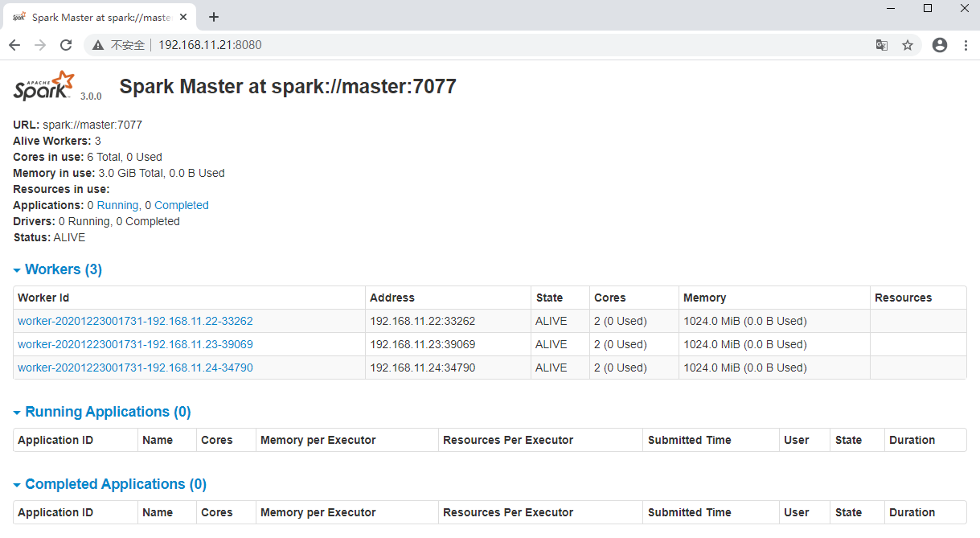Click the browser profile avatar
The width and height of the screenshot is (980, 538).
(x=939, y=45)
